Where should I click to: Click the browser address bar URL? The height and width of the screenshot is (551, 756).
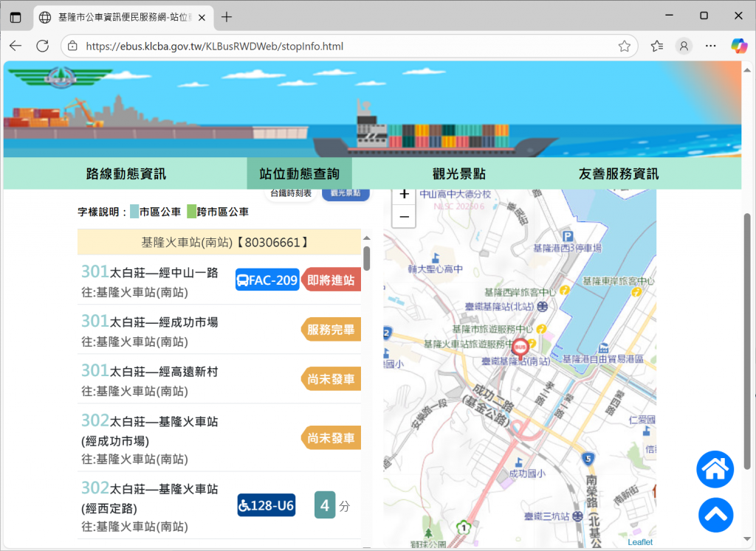[215, 46]
